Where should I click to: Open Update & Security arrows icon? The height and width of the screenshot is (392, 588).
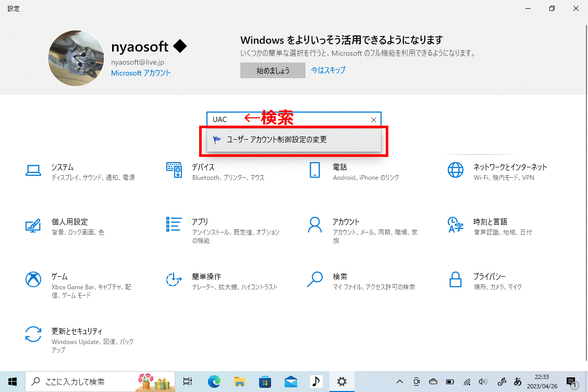[33, 334]
